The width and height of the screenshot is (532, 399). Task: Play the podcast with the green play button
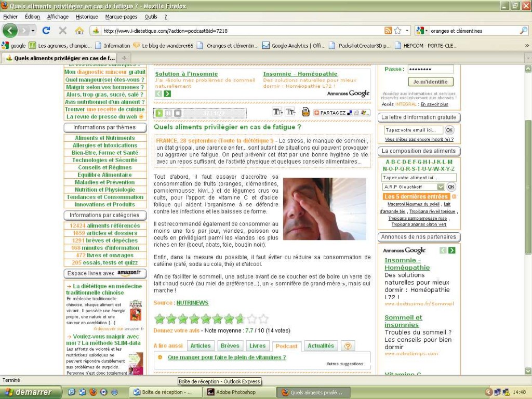(x=159, y=113)
